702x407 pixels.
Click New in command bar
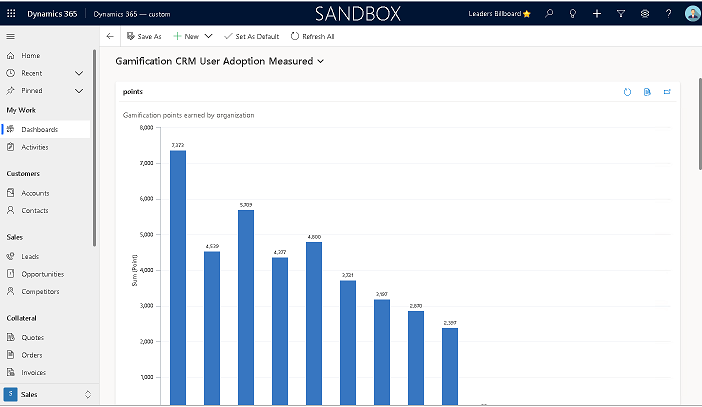(x=186, y=36)
